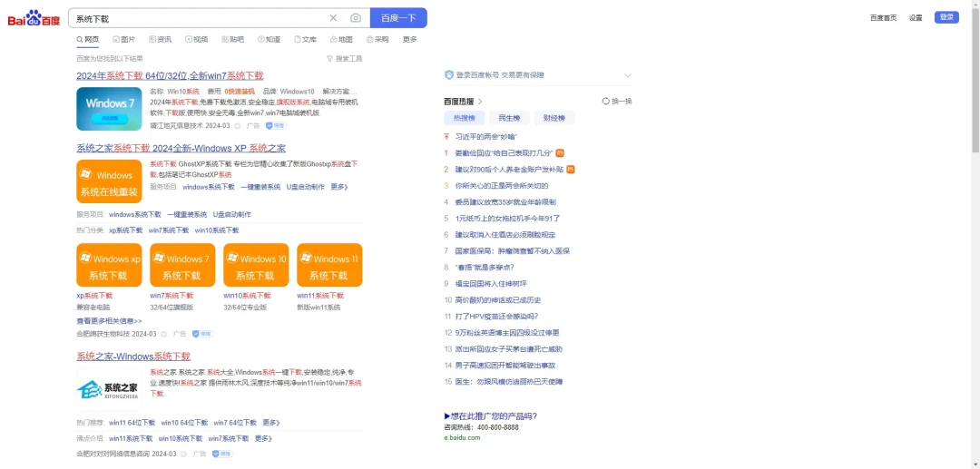Click the 一键重装系统 service link in snippet
The width and height of the screenshot is (980, 469).
[260, 187]
